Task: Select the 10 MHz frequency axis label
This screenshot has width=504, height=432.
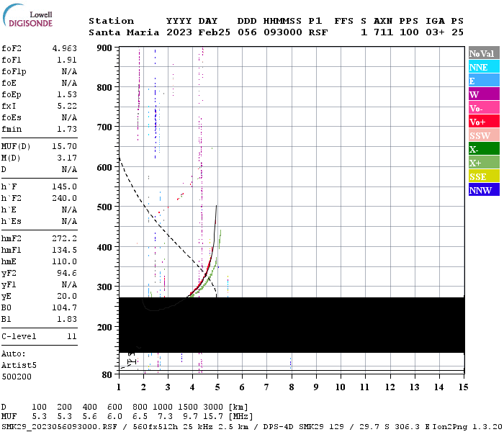Action: pos(341,387)
